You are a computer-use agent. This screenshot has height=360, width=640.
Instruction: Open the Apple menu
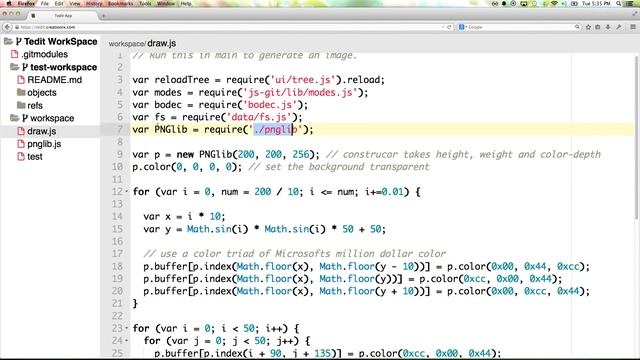[9, 3]
